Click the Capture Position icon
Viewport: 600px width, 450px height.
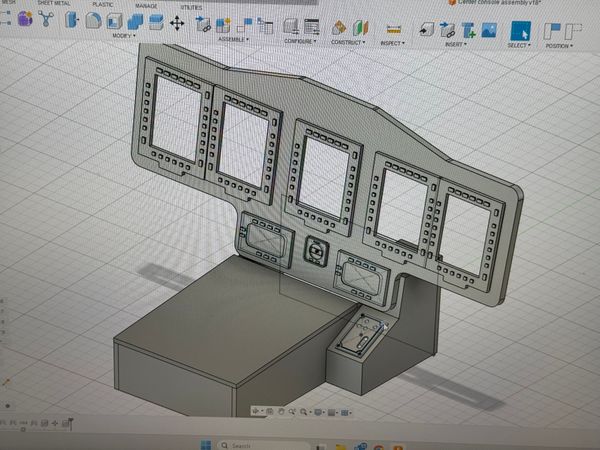[x=552, y=31]
